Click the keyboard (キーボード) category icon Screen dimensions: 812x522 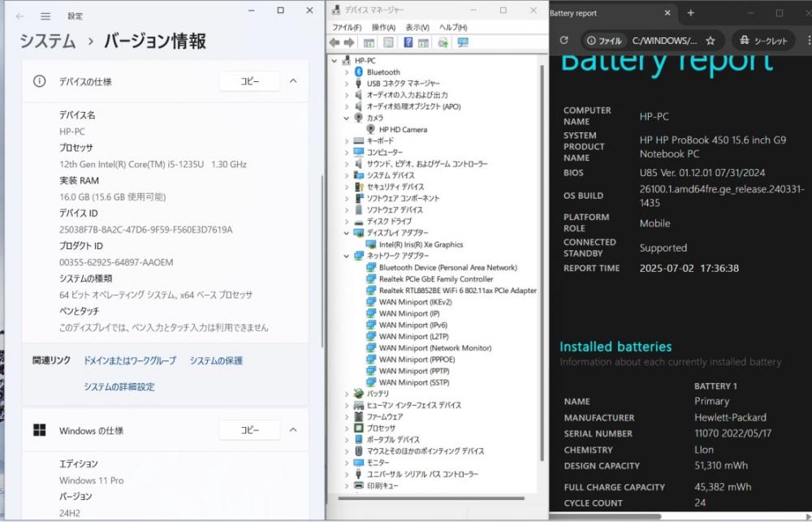[358, 140]
